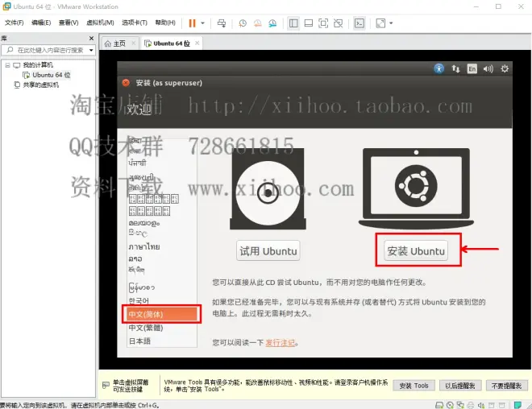The width and height of the screenshot is (532, 409).
Task: Click the teal message log status icon
Action: [x=517, y=405]
